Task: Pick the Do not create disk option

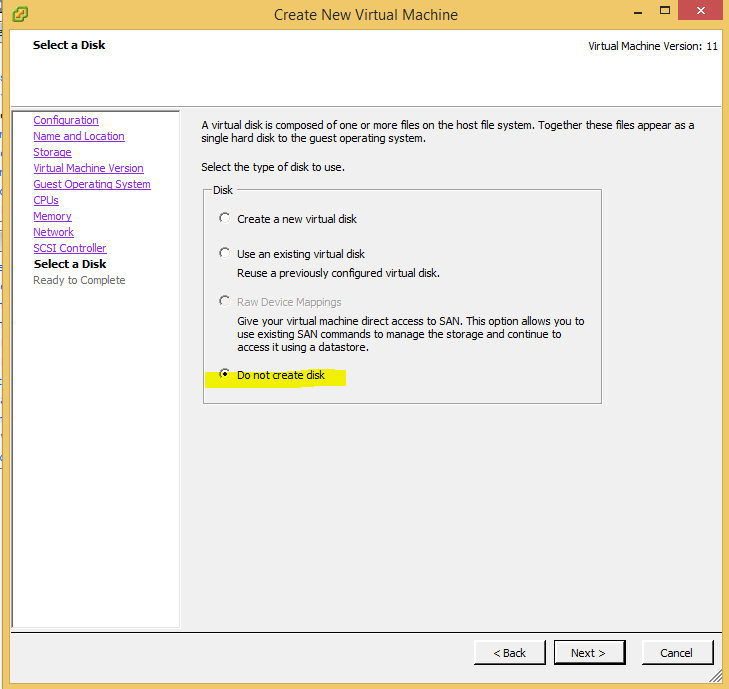Action: [x=224, y=375]
